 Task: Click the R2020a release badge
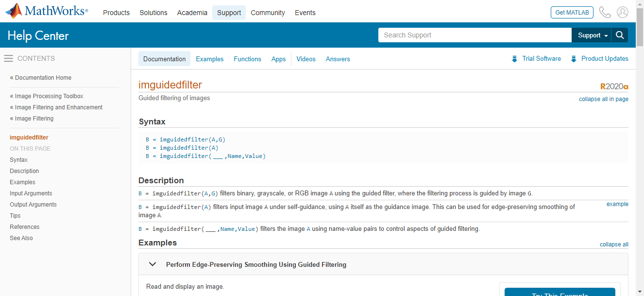[614, 87]
